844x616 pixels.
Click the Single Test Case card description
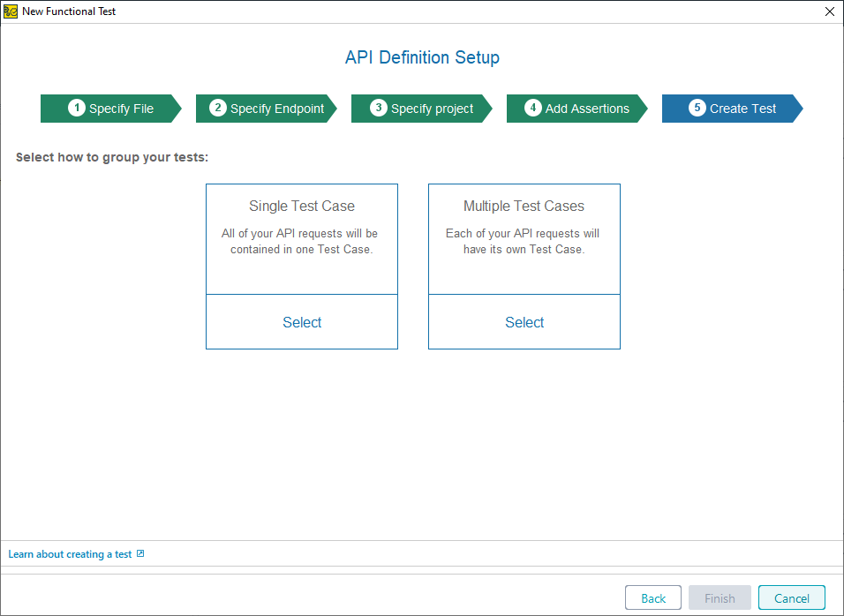pos(301,241)
